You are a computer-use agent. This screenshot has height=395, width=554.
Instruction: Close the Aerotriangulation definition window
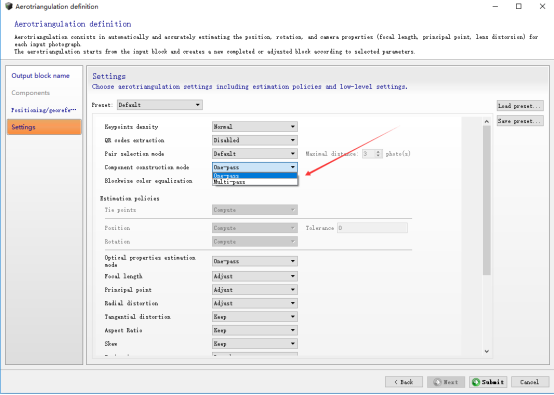(542, 6)
